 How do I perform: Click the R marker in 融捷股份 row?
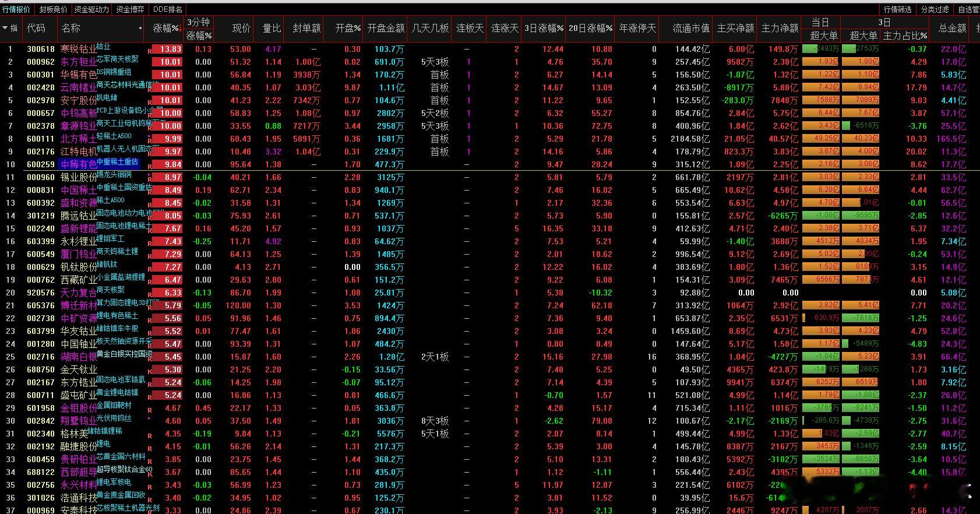point(150,449)
